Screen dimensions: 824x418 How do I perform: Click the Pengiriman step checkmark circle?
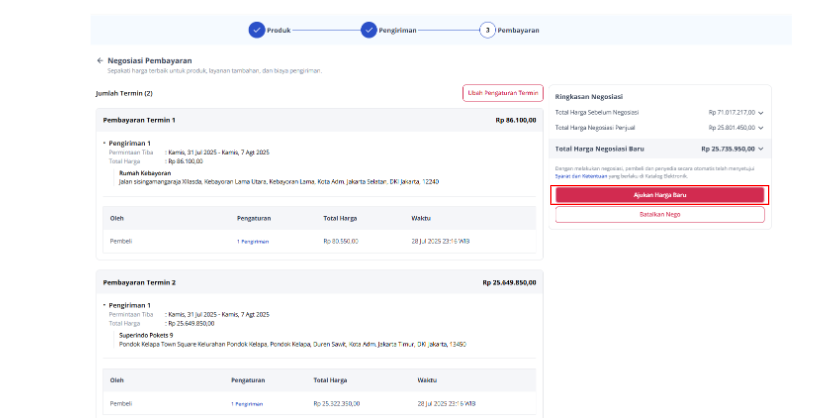tap(369, 30)
